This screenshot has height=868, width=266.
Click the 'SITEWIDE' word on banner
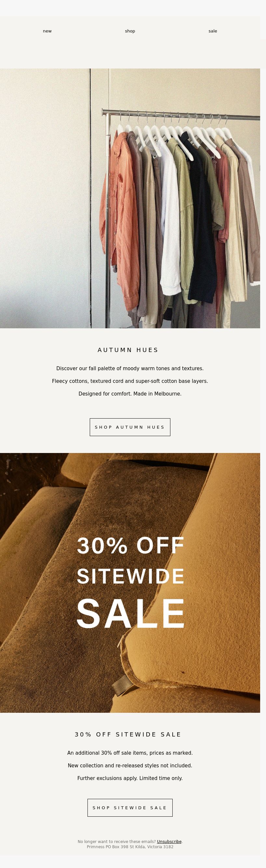tap(131, 576)
